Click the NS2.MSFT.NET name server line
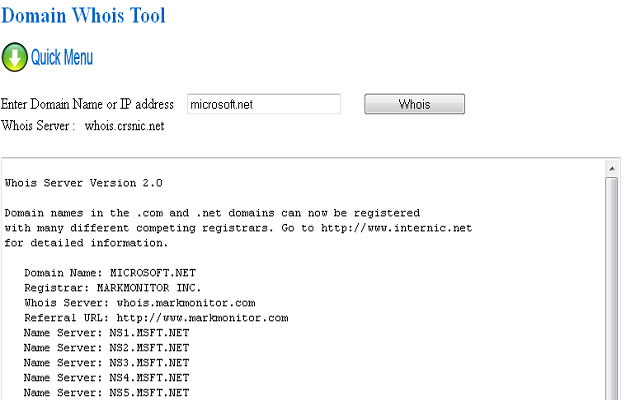This screenshot has width=640, height=400. click(107, 348)
